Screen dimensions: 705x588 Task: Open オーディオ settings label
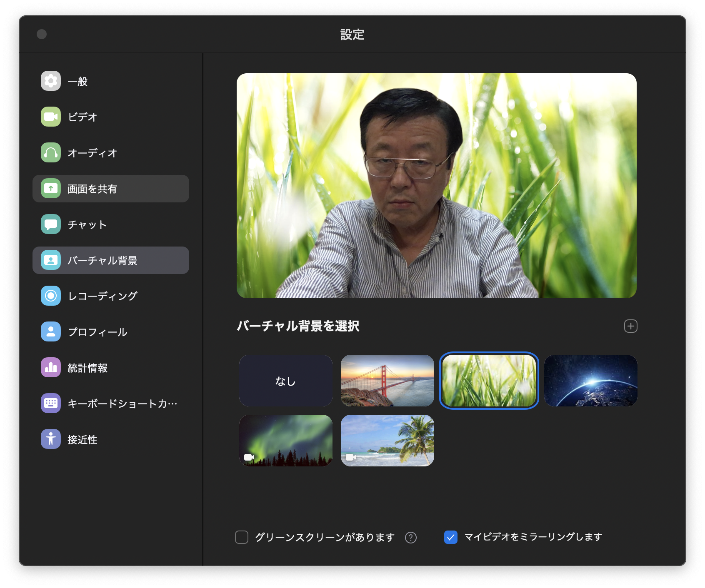(92, 153)
